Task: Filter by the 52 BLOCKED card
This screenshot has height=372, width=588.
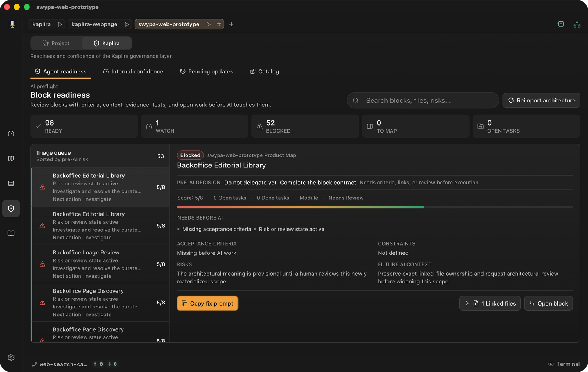Action: tap(305, 126)
